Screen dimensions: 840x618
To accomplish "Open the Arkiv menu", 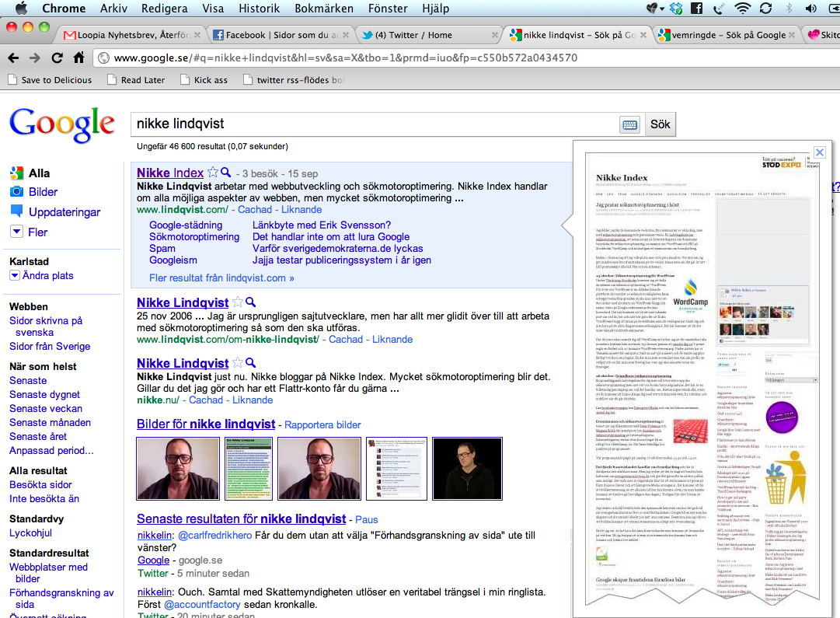I will [113, 8].
